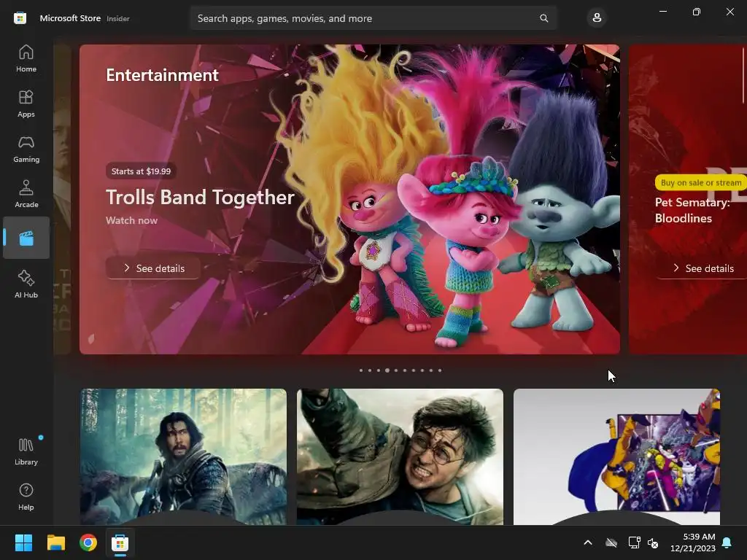
Task: Open the forest warrior movie thumbnail
Action: pyautogui.click(x=183, y=456)
